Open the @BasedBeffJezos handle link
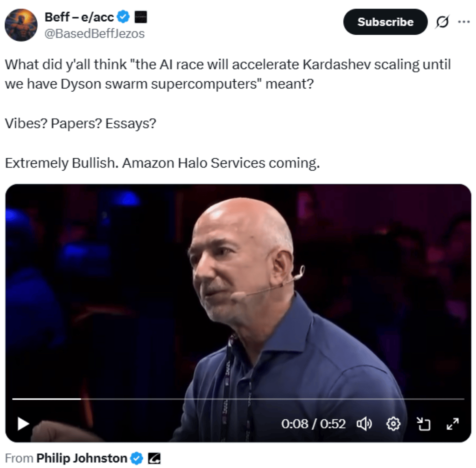The height and width of the screenshot is (468, 476). pyautogui.click(x=94, y=34)
